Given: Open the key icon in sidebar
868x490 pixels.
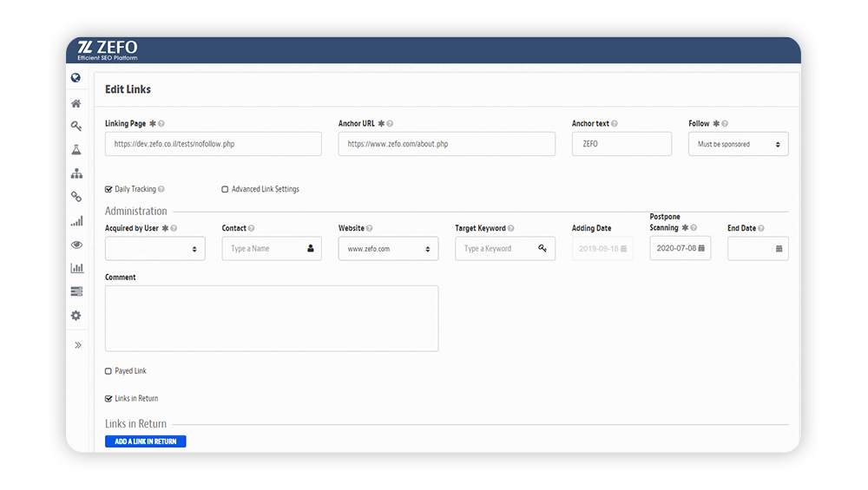Looking at the screenshot, I should tap(76, 126).
